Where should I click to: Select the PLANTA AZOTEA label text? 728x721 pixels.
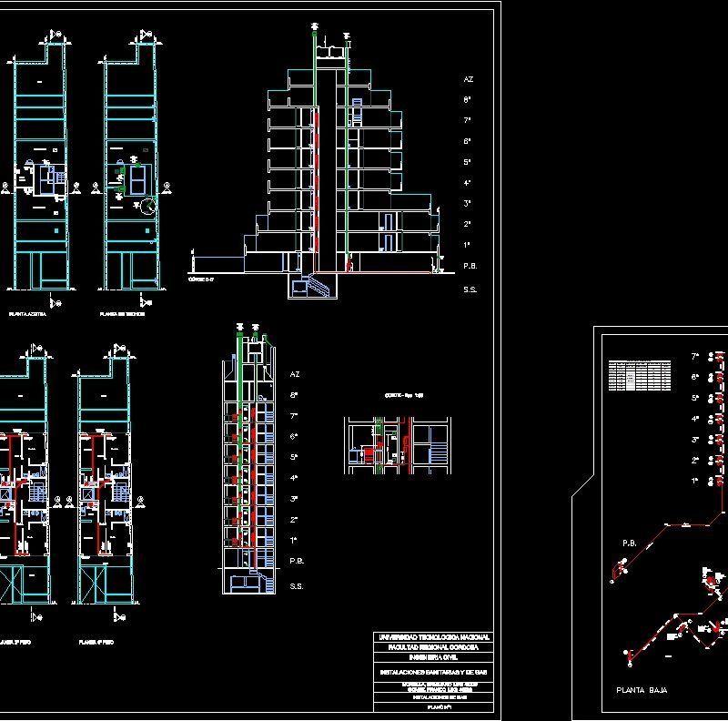(27, 314)
